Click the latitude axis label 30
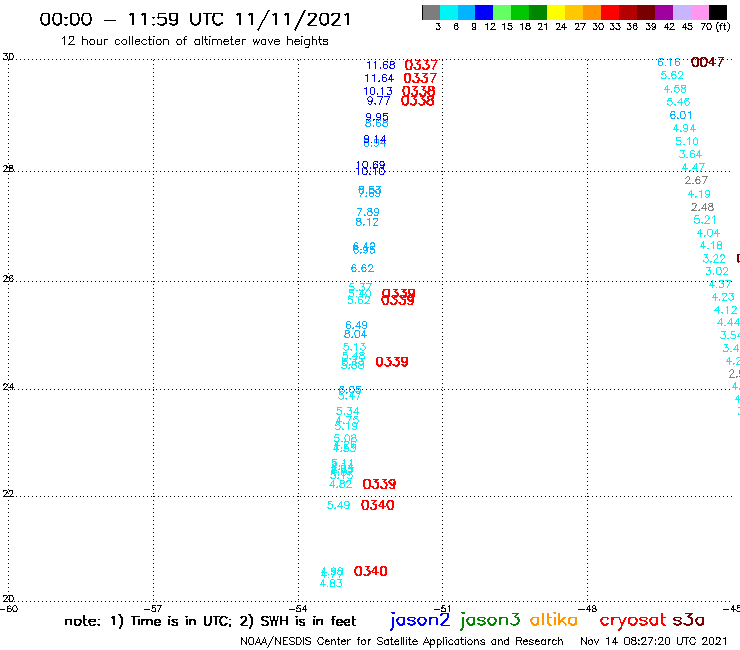The image size is (740, 650). (x=8, y=57)
